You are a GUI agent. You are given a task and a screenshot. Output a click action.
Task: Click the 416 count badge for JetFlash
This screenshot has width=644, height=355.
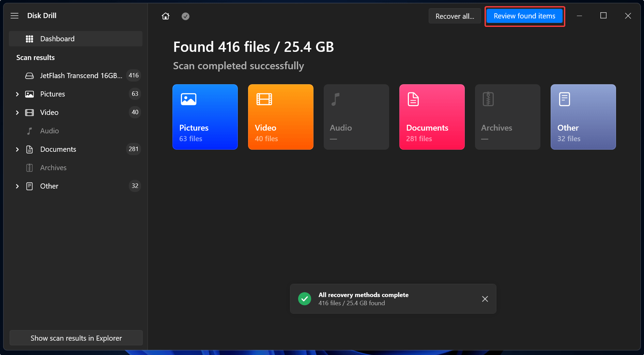click(x=134, y=75)
